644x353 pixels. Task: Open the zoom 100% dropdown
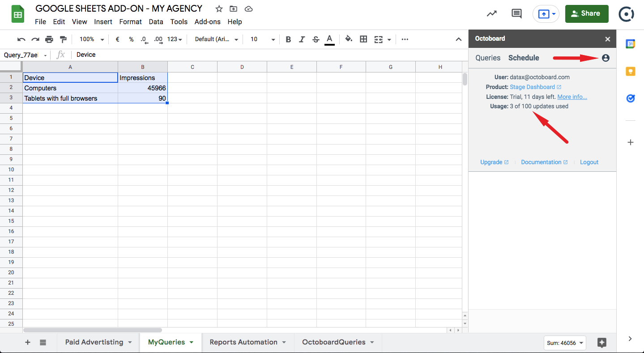point(92,39)
